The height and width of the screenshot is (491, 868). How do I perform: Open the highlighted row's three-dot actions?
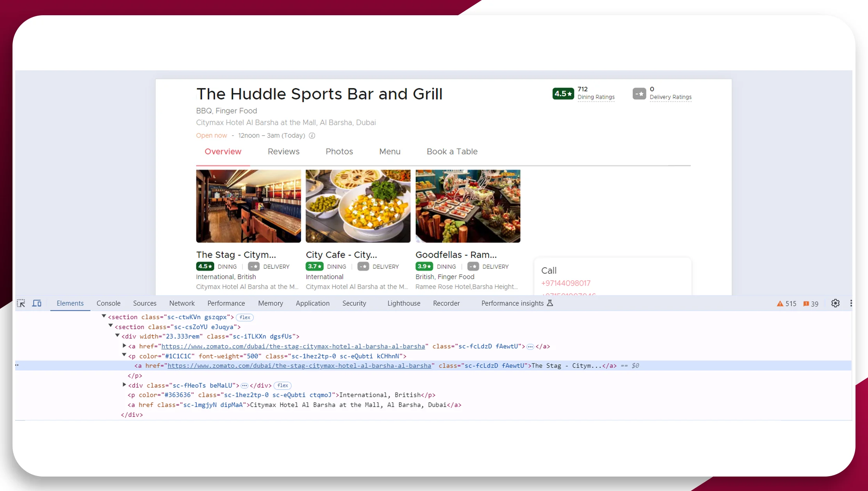[x=17, y=365]
